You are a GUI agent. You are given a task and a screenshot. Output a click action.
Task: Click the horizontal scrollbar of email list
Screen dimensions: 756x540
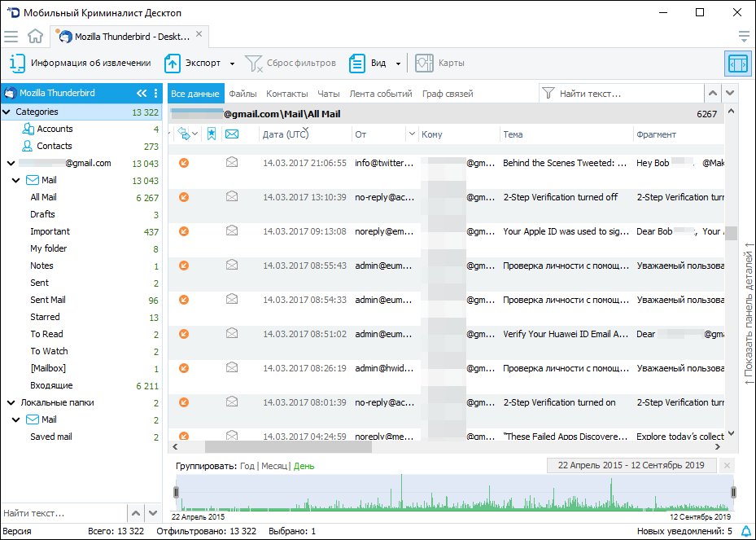[288, 447]
